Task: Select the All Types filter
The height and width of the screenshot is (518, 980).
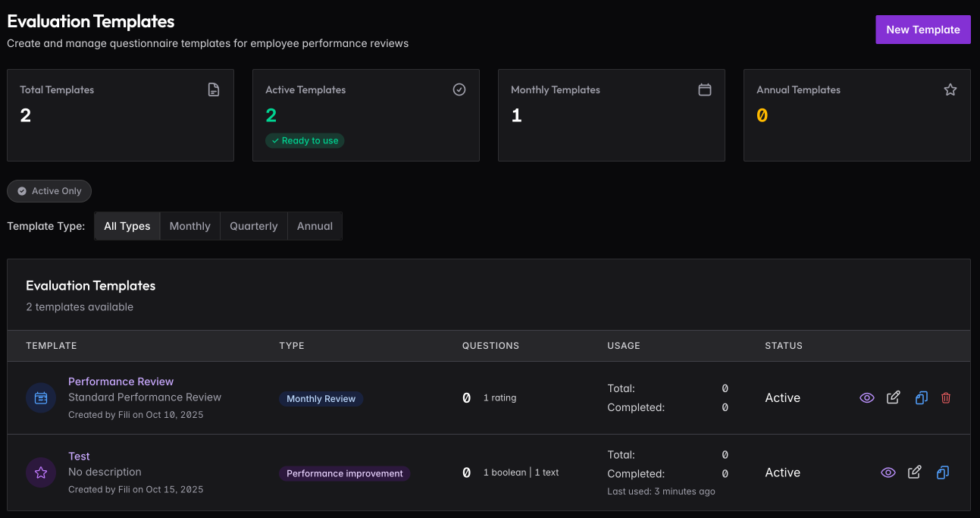Action: [127, 226]
